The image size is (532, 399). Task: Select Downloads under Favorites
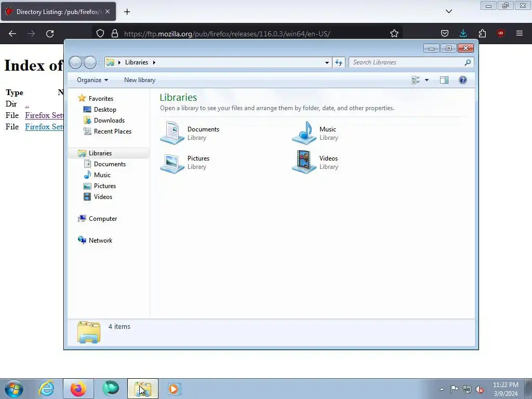tap(109, 121)
